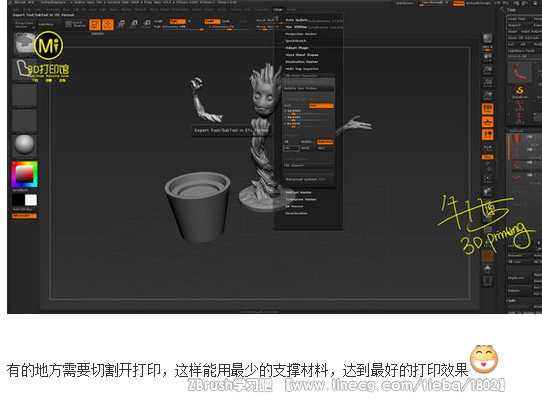Toggle the Alternate color button
Viewport: 542px width, 402px height.
(25, 216)
